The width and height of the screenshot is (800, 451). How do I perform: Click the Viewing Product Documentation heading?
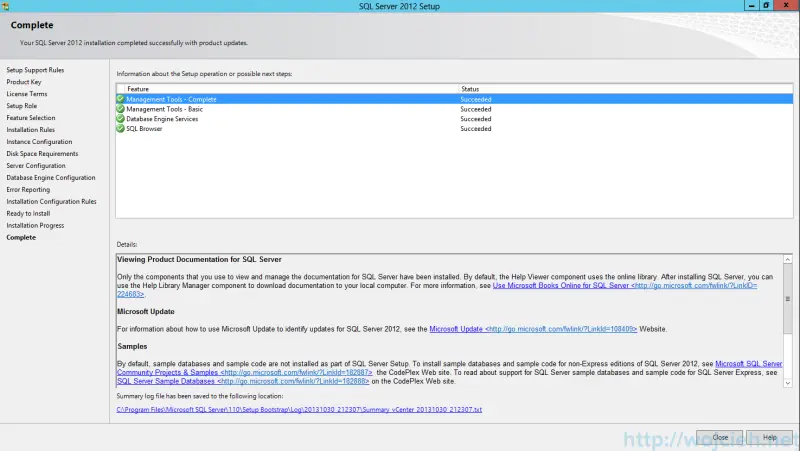click(x=199, y=259)
